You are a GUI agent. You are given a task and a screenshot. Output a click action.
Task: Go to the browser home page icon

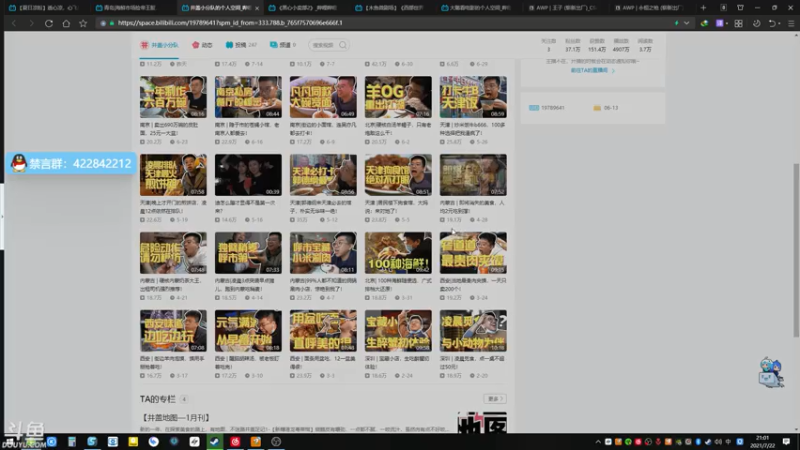66,23
